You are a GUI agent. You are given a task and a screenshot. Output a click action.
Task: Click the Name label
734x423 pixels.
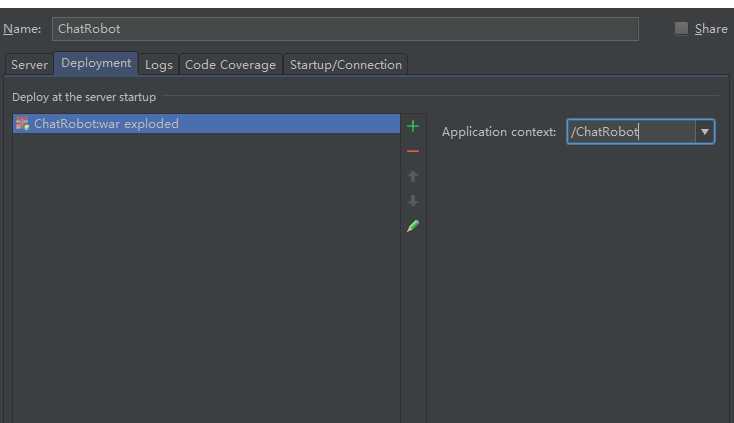22,29
